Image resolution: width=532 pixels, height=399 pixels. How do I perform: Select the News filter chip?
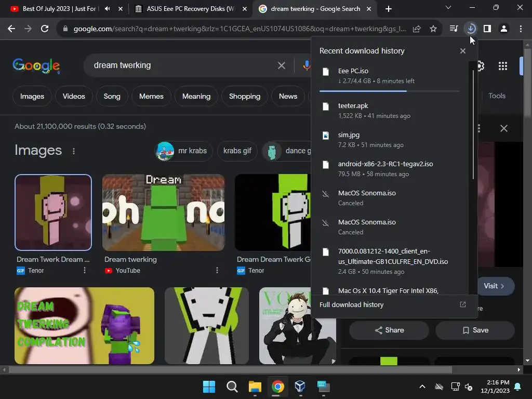point(288,96)
